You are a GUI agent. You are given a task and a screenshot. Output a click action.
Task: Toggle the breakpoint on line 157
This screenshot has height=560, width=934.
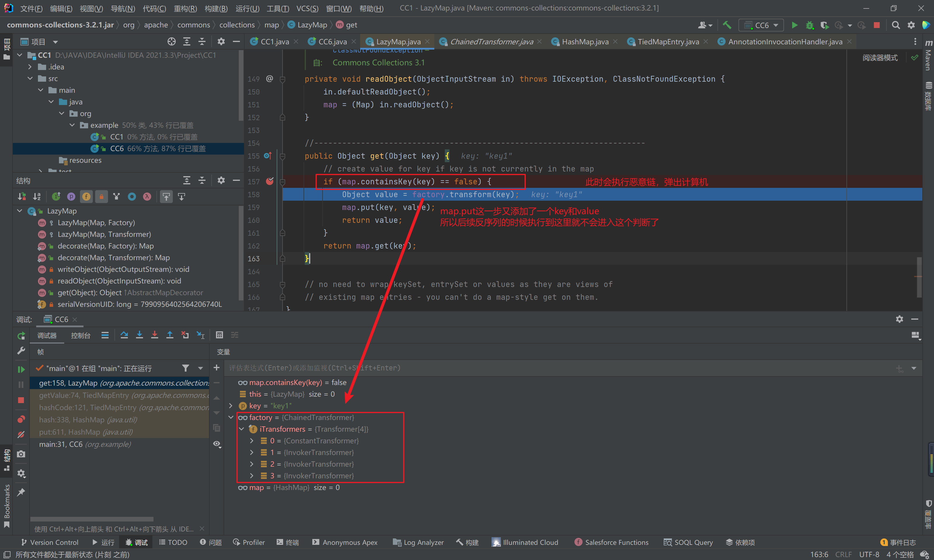point(270,181)
